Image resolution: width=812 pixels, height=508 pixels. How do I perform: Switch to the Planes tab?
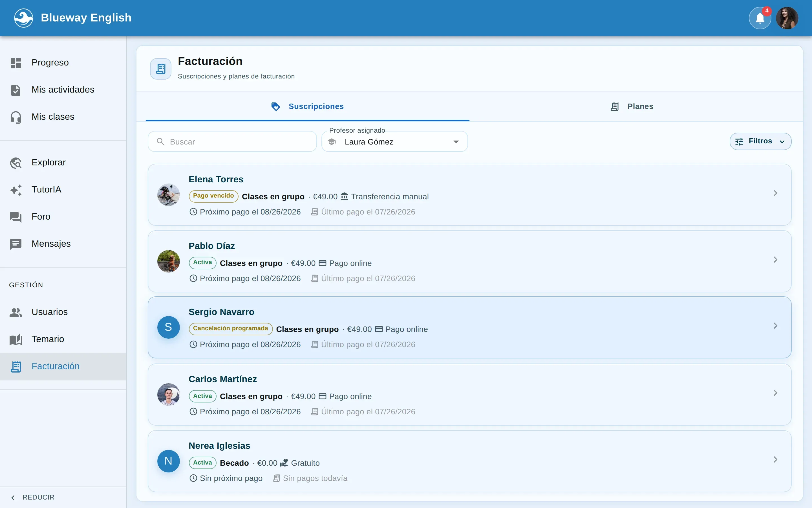pos(632,106)
